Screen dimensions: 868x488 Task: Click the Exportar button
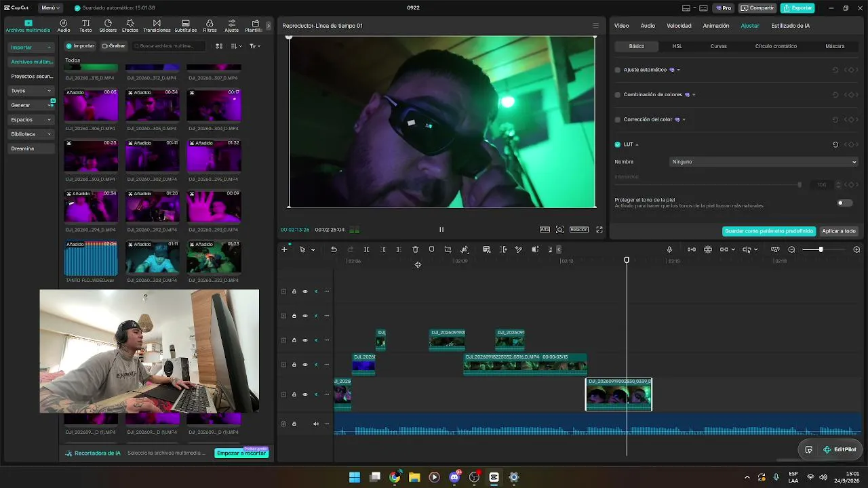(x=797, y=8)
